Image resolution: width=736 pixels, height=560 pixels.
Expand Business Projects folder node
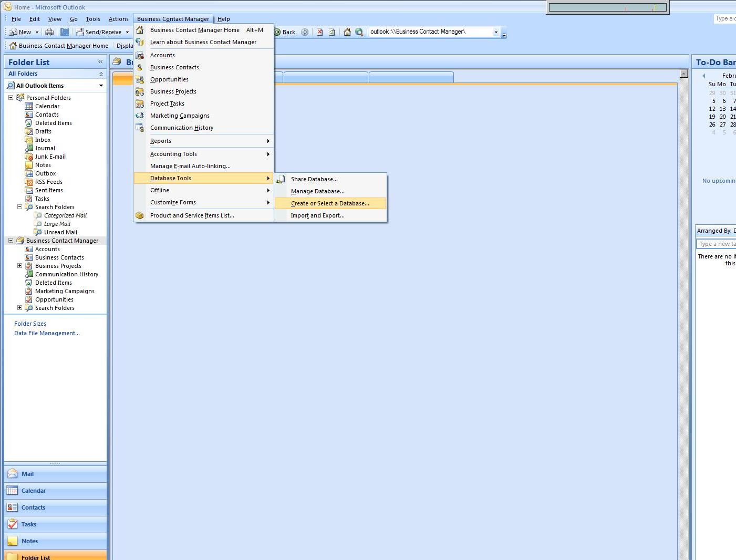tap(19, 266)
